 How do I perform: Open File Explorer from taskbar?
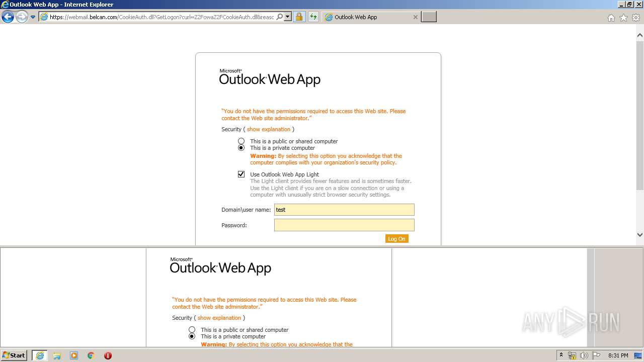click(x=57, y=355)
